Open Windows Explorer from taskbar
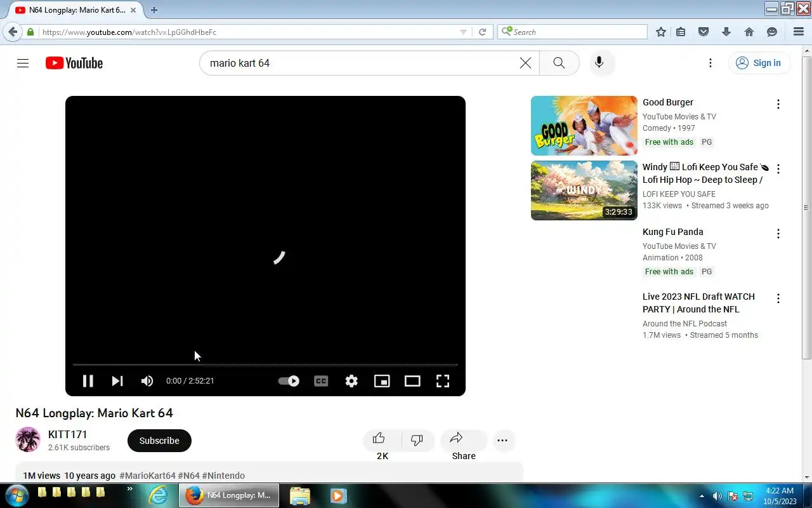812x508 pixels. (300, 495)
